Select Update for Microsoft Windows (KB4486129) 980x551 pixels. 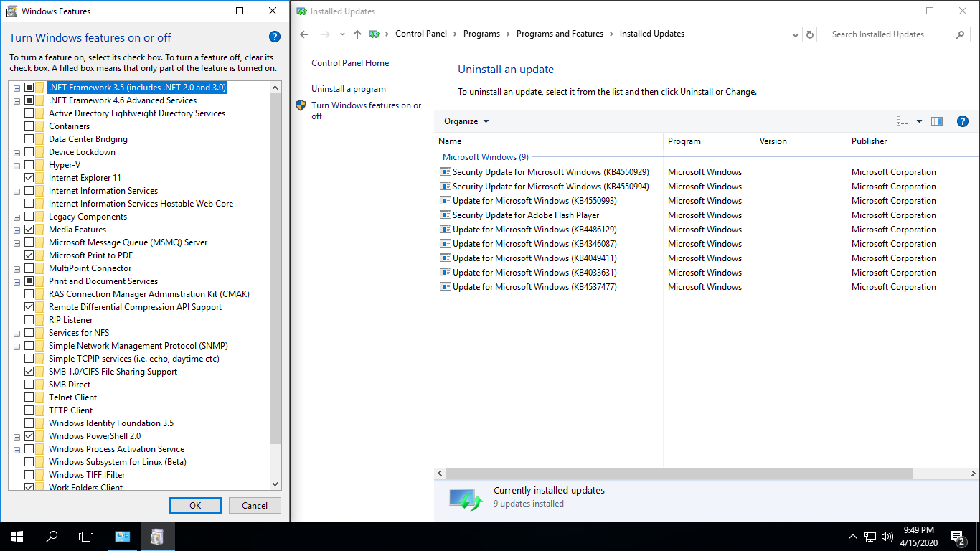(x=534, y=230)
